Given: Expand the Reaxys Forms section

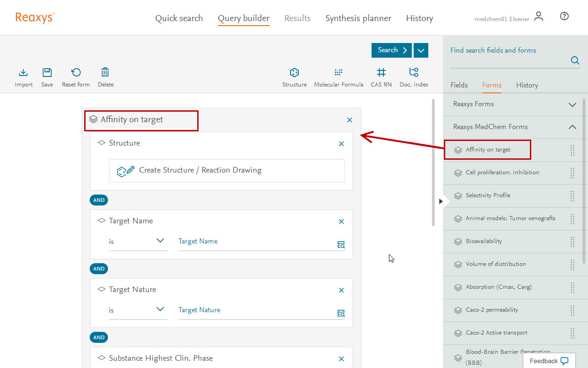Looking at the screenshot, I should pyautogui.click(x=572, y=105).
